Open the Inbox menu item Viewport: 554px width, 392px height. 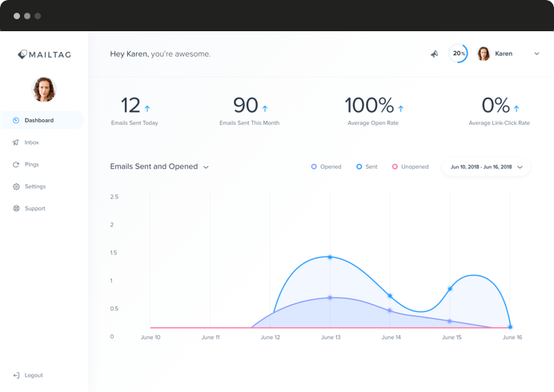click(x=31, y=142)
